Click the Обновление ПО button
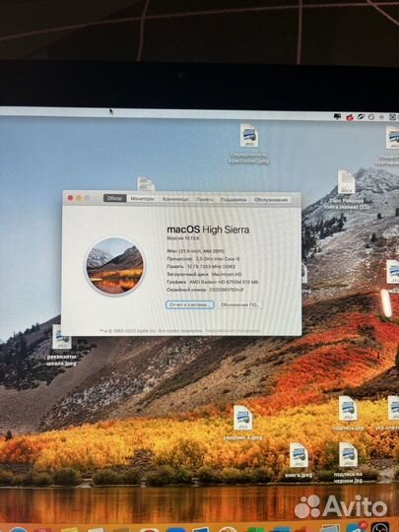The width and height of the screenshot is (399, 532). pos(239,304)
